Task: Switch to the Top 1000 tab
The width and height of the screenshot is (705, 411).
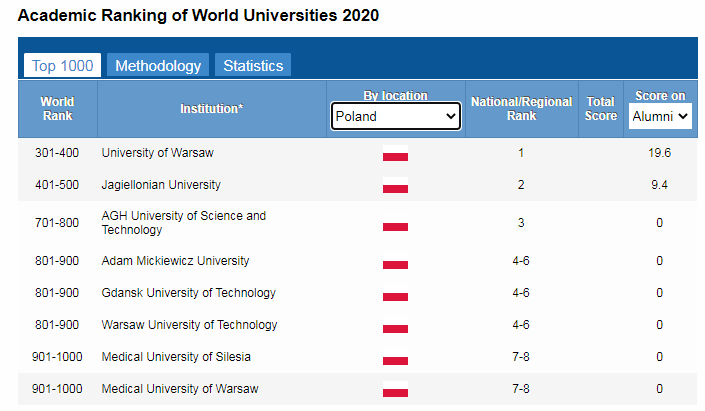Action: tap(62, 66)
